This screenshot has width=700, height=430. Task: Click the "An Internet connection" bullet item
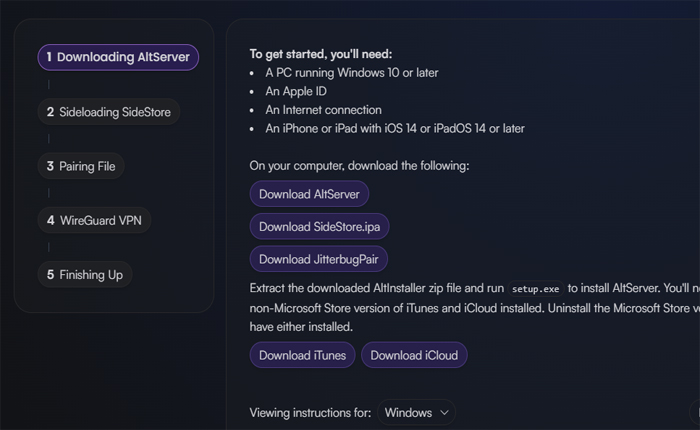tap(323, 110)
